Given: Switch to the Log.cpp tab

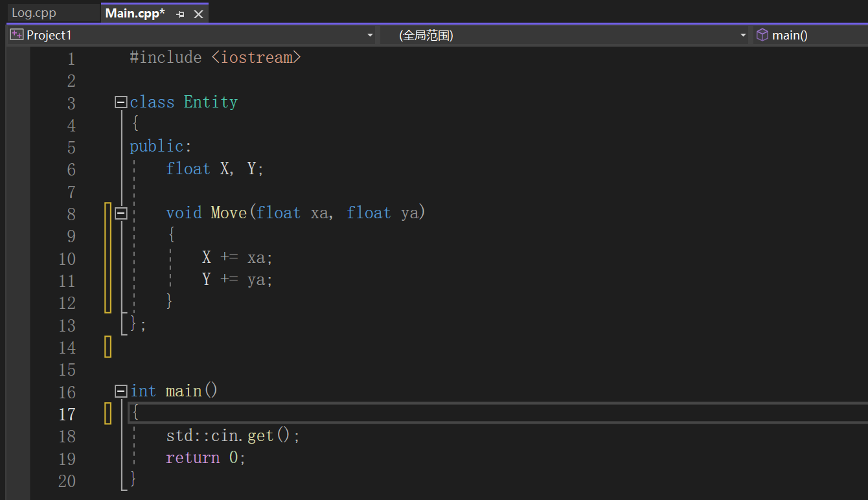Looking at the screenshot, I should pos(34,13).
